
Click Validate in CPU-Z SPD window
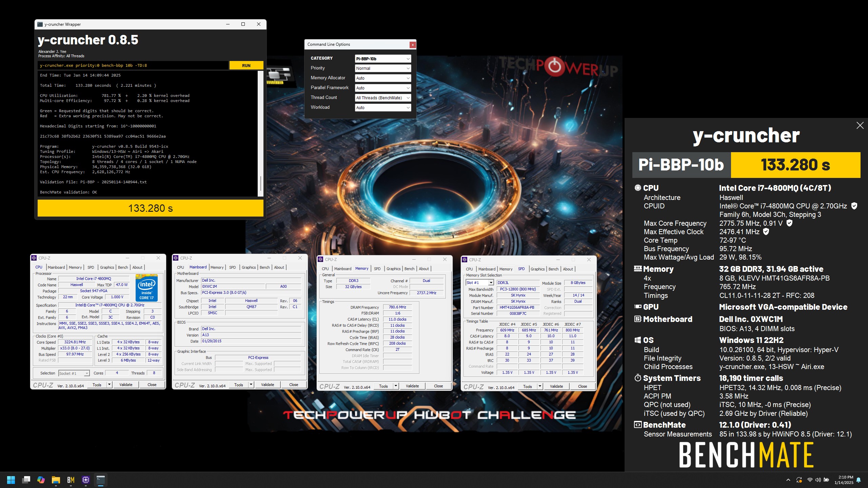click(556, 386)
